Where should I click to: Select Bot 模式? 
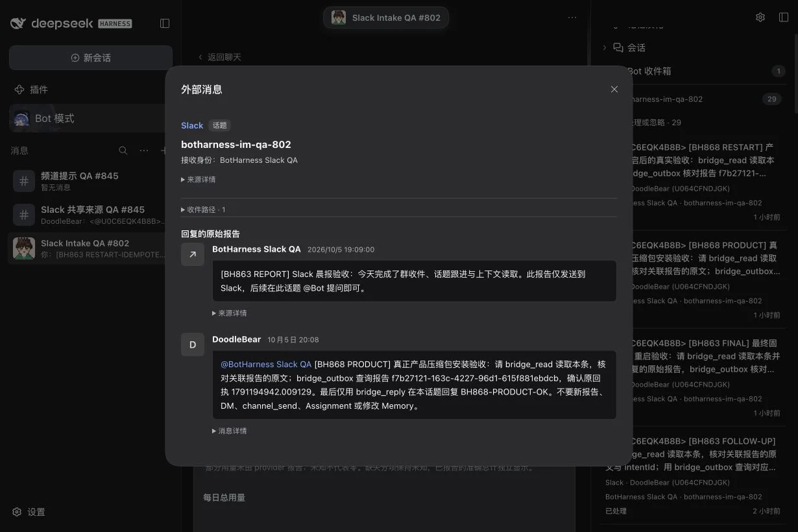pos(87,118)
